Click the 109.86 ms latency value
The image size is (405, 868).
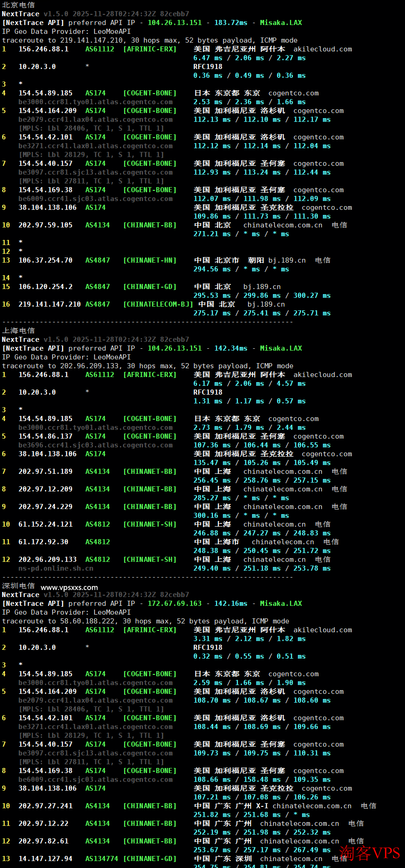tap(212, 216)
